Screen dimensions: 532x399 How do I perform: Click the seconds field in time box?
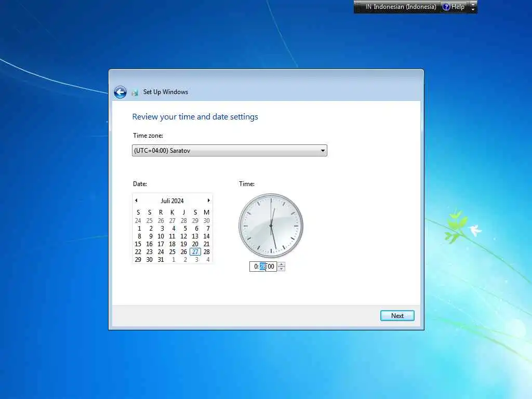point(271,267)
